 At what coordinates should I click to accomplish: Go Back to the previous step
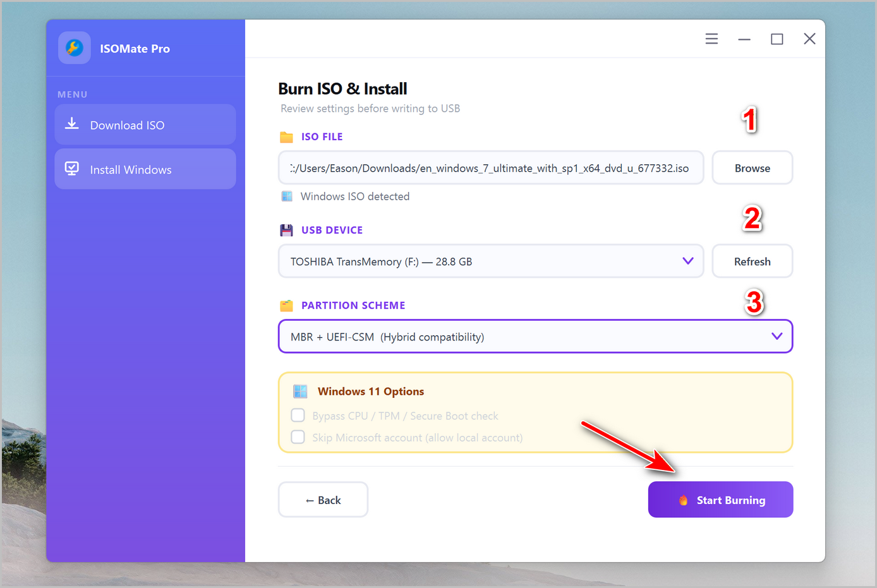pos(323,500)
